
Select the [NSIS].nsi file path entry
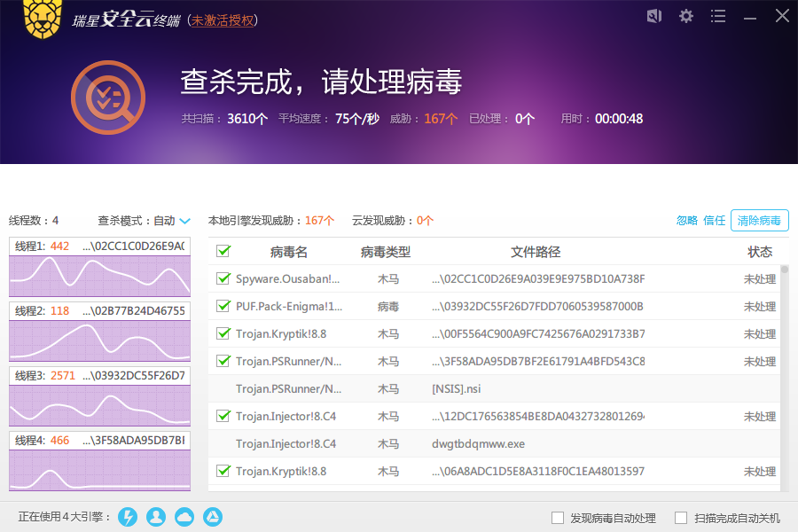pos(456,389)
